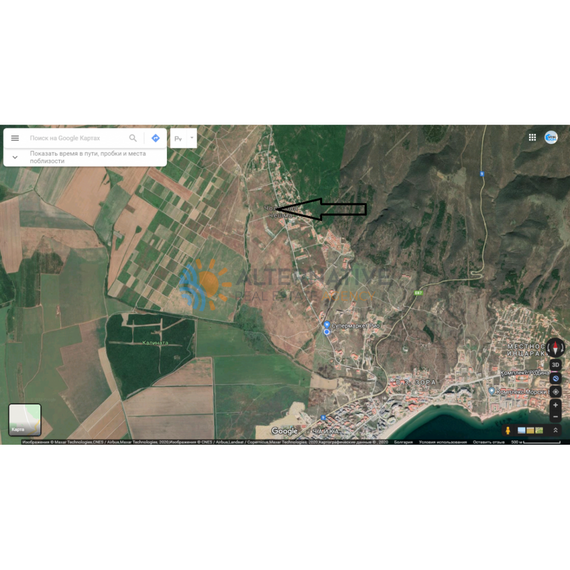Click the Google logo on the map
This screenshot has height=570, width=570.
[x=284, y=431]
